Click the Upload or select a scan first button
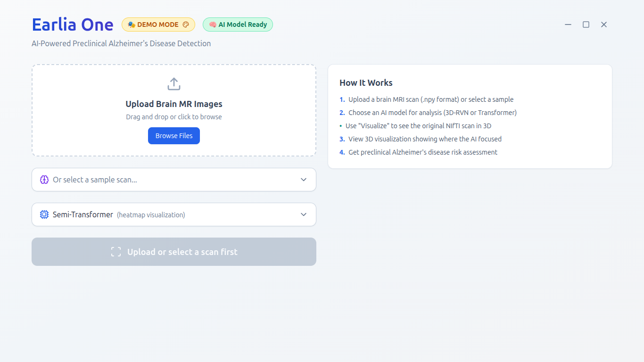 pyautogui.click(x=173, y=252)
